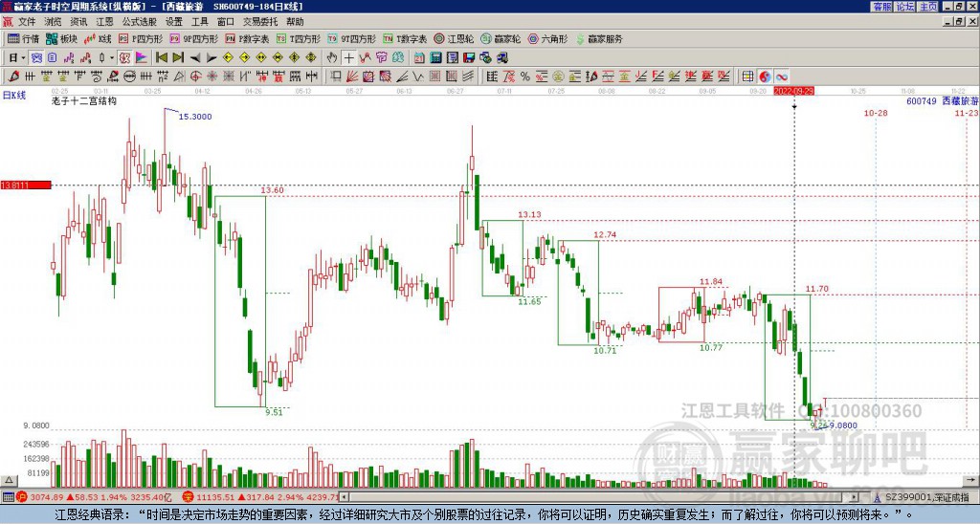This screenshot has width=980, height=524.
Task: Step one bar back with the black left arrow
Action: tap(195, 58)
